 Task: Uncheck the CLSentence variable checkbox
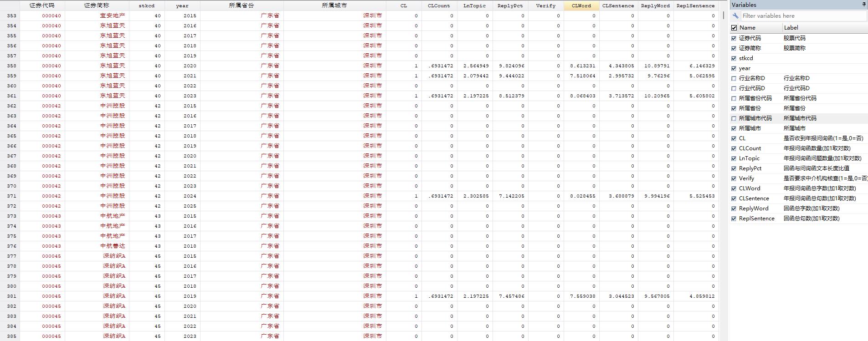[734, 198]
